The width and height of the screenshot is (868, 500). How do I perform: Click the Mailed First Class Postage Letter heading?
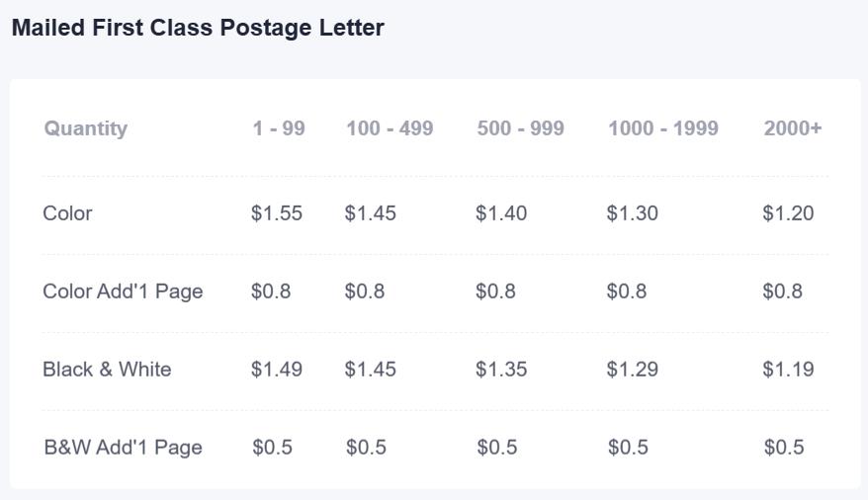click(198, 29)
